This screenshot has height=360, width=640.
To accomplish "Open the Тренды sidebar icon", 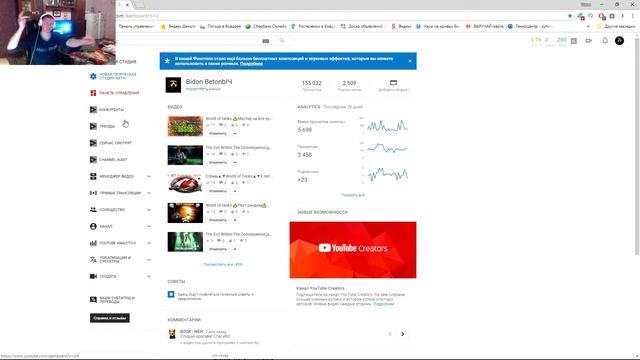I will pyautogui.click(x=93, y=126).
